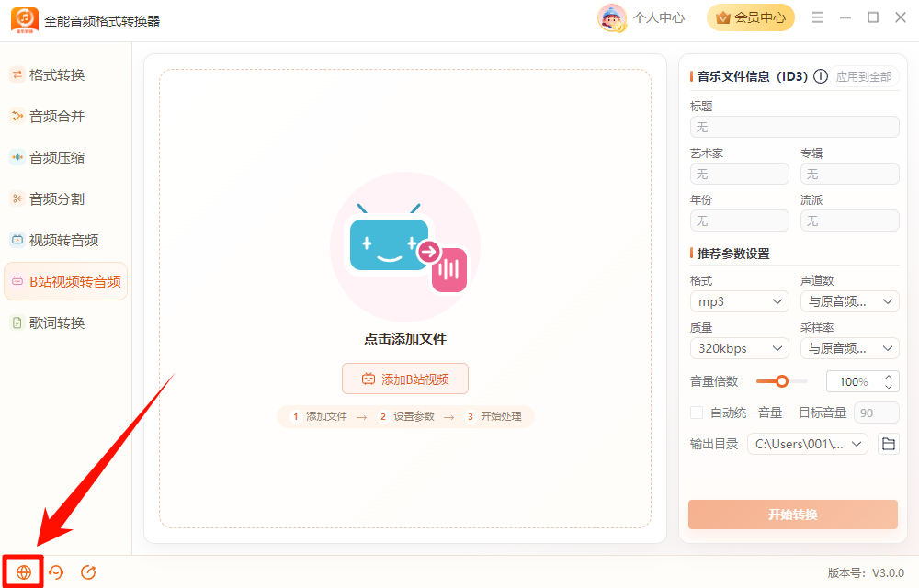Select 音频压缩 in sidebar

(65, 157)
